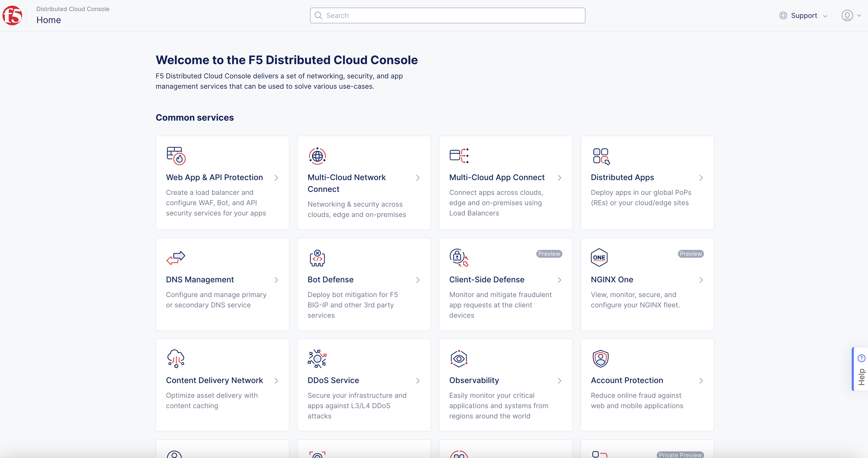Click the DDoS Service icon

(x=317, y=359)
